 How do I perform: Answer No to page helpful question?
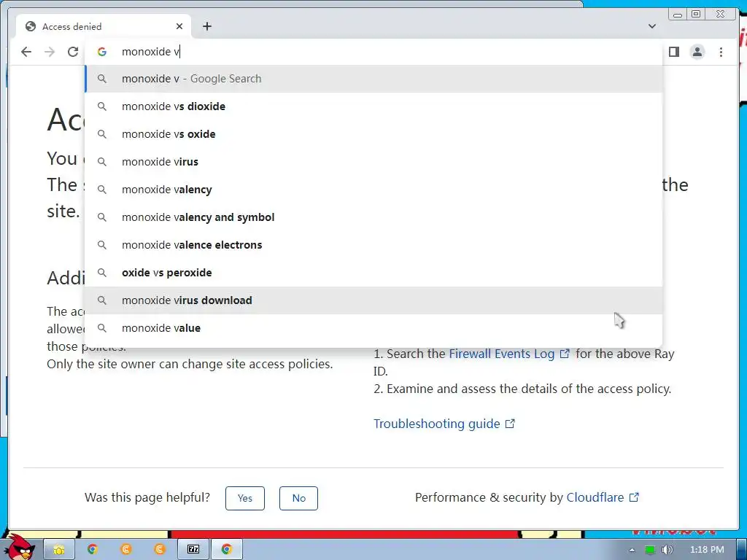(x=298, y=498)
